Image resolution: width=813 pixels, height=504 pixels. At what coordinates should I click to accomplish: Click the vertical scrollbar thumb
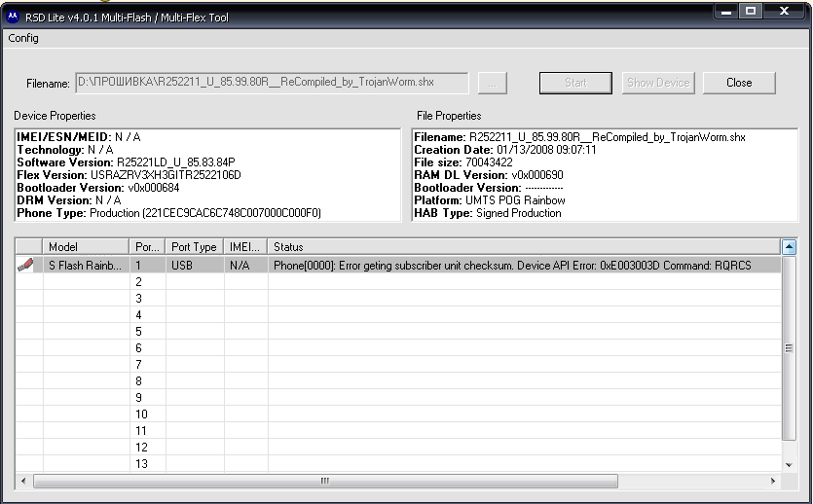tap(789, 348)
